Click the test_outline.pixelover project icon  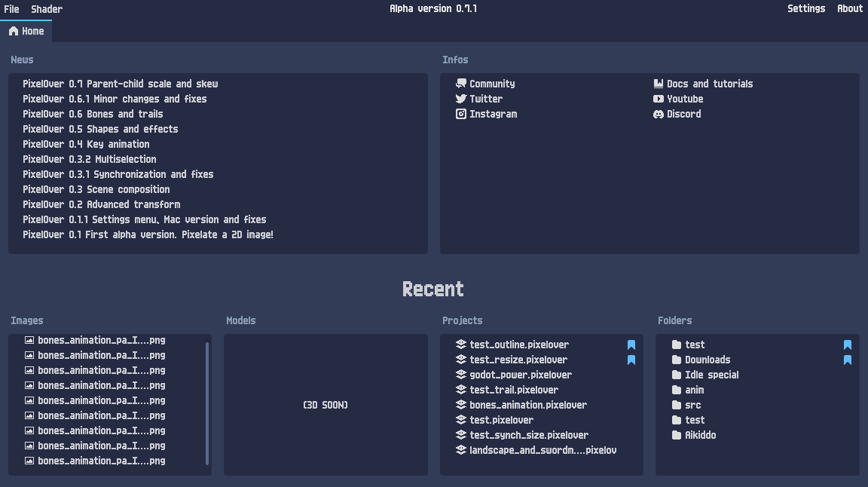point(460,344)
